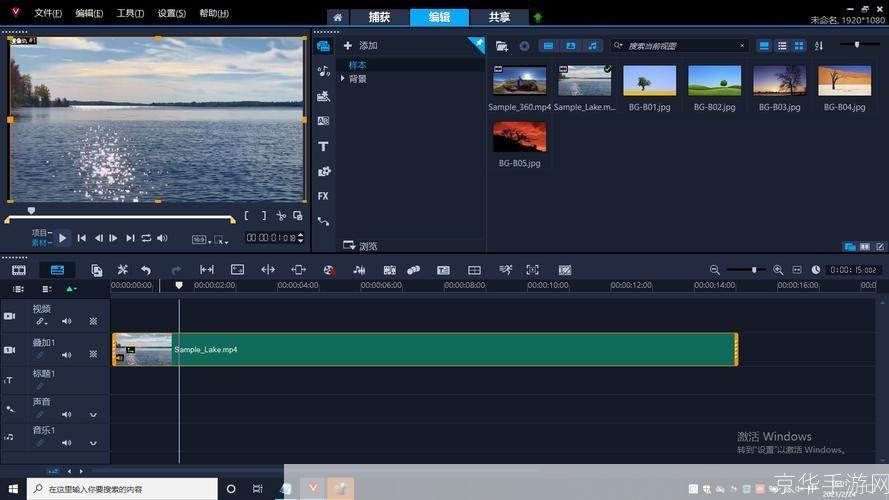
Task: Open the Overlay graphics library icon
Action: coord(324,171)
